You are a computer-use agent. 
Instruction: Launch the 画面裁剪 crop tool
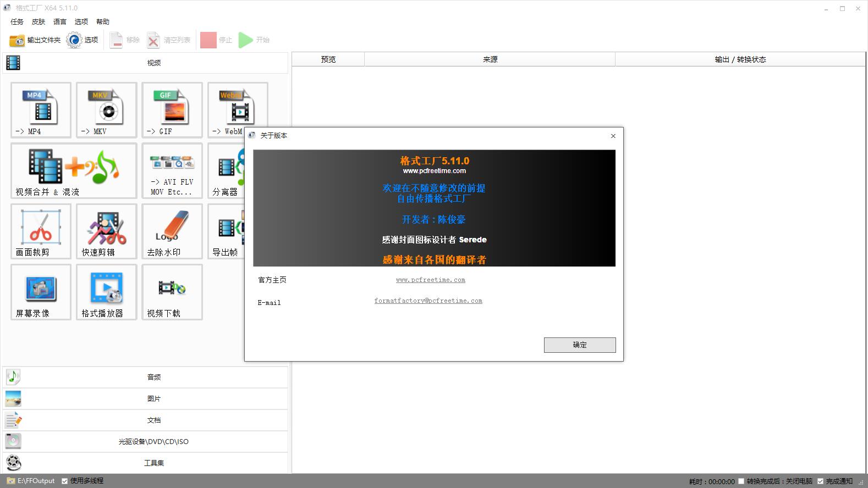coord(41,231)
